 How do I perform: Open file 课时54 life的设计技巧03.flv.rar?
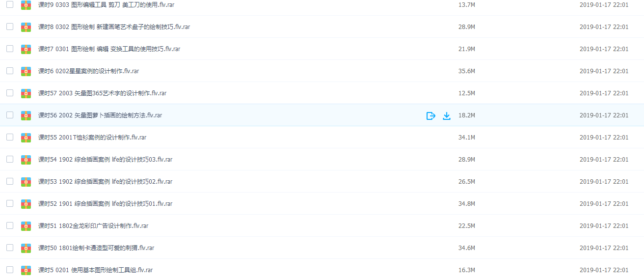tap(105, 160)
